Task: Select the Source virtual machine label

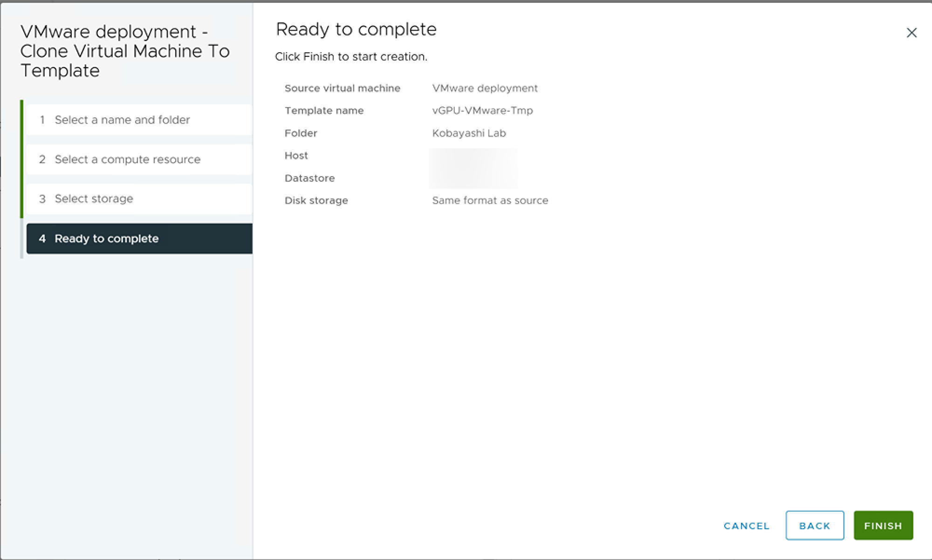Action: 343,88
